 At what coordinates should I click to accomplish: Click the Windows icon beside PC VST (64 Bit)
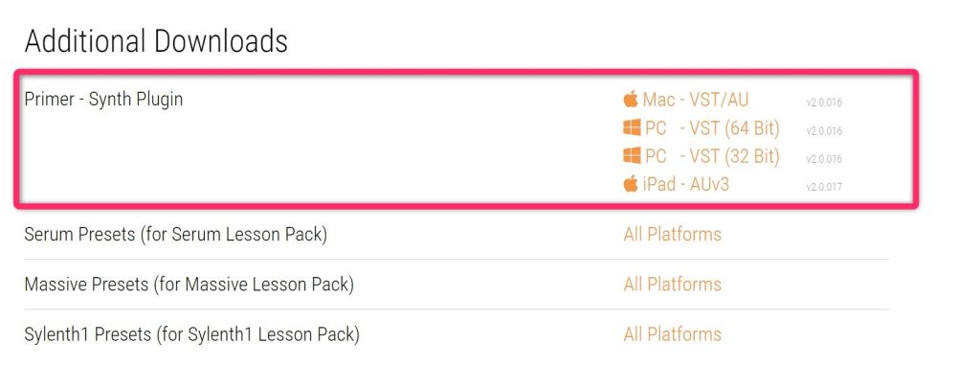click(x=631, y=127)
